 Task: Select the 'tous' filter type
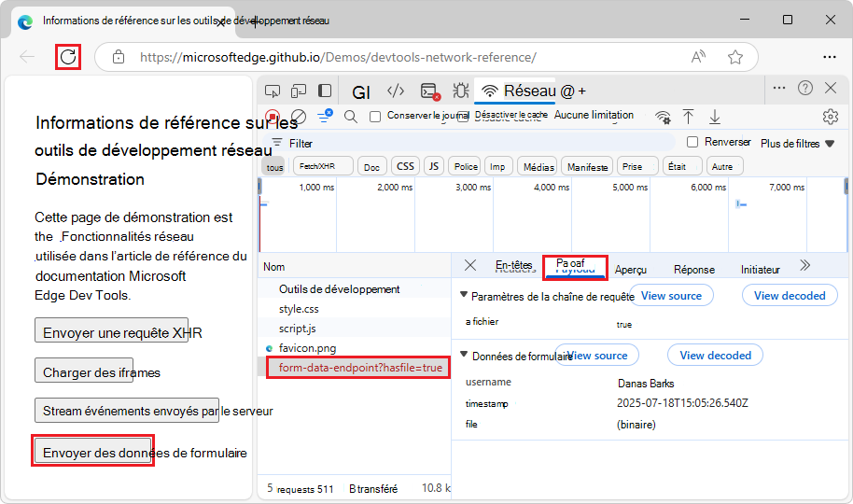(x=274, y=167)
